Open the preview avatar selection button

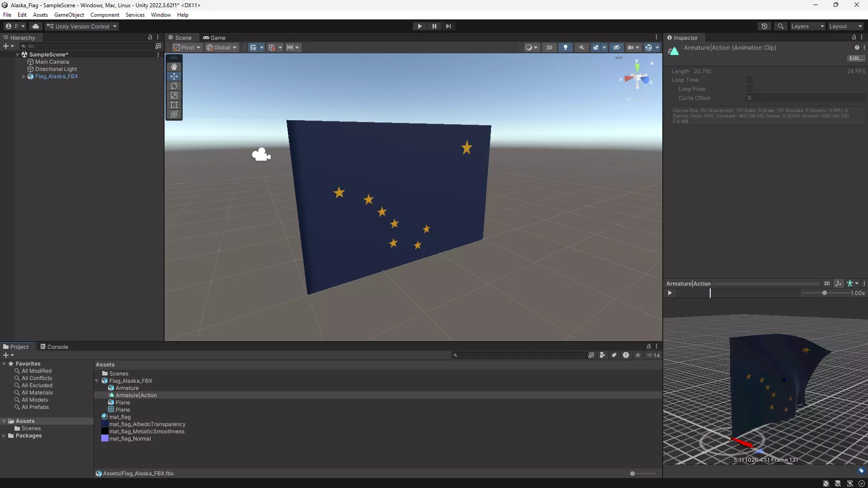[853, 283]
